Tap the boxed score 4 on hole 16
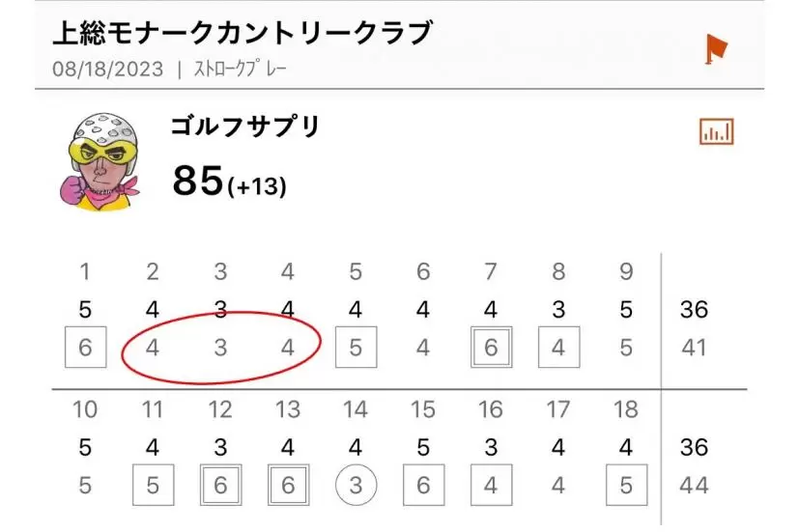Image resolution: width=799 pixels, height=532 pixels. coord(491,486)
